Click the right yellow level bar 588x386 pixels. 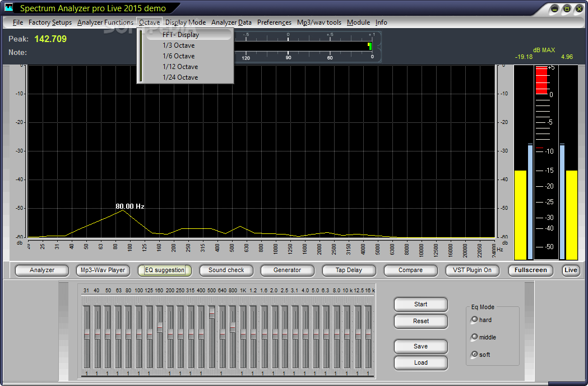[x=572, y=215]
